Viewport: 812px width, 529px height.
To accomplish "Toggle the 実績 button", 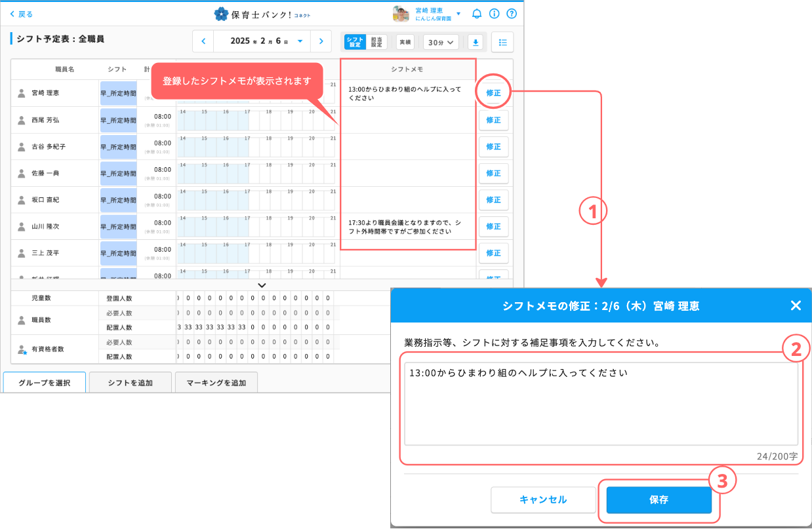I will tap(405, 42).
